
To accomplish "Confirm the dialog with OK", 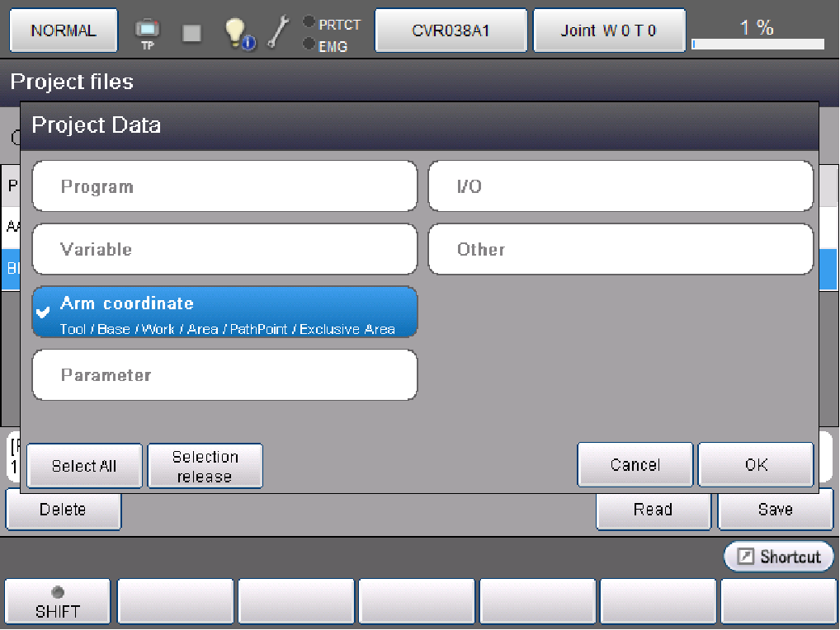I will [x=756, y=465].
